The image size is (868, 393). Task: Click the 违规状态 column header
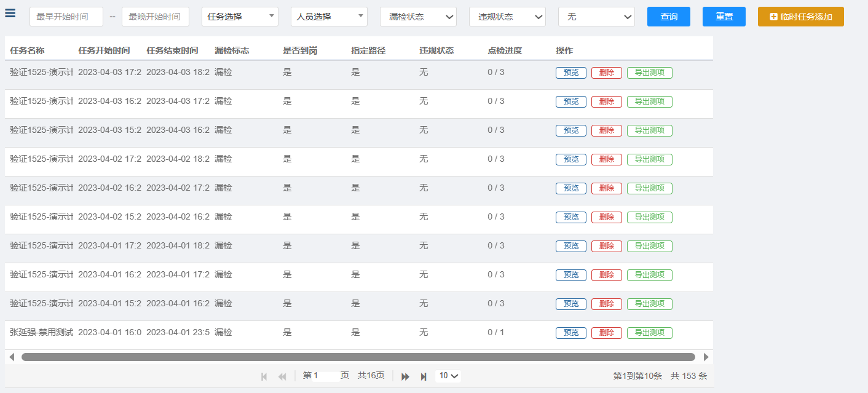436,50
